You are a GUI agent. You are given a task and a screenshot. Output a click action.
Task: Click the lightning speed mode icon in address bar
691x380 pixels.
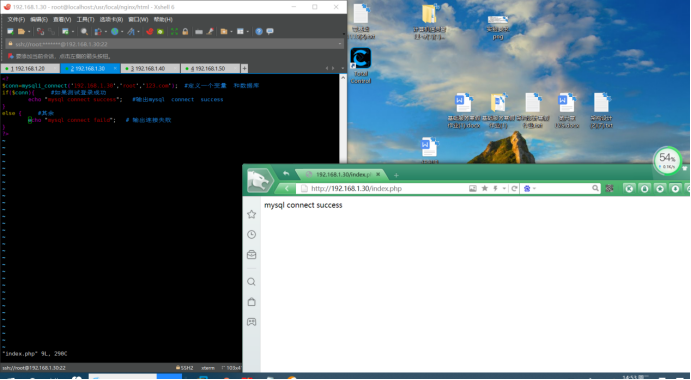point(496,188)
